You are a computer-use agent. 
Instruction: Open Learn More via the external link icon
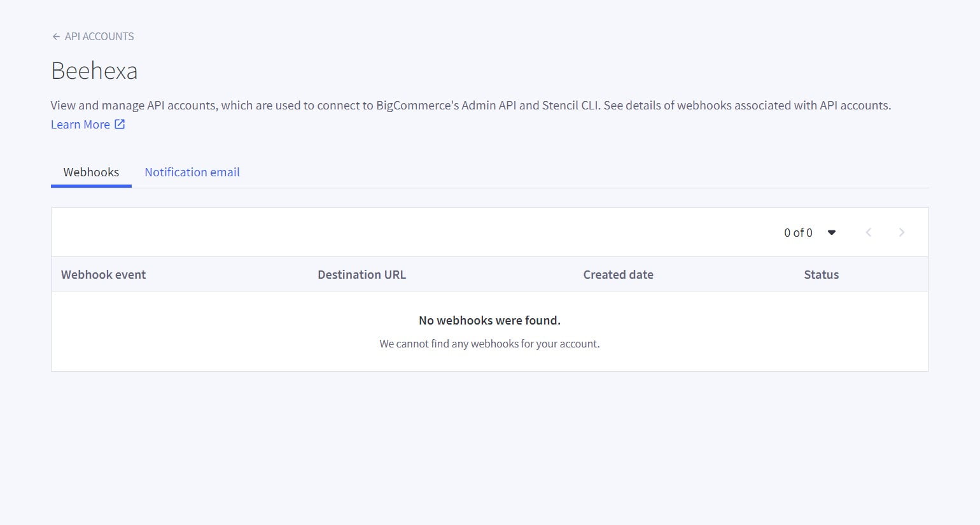click(120, 124)
